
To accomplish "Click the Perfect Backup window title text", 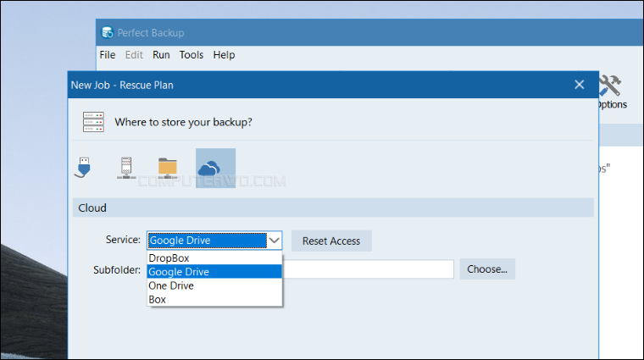I will (151, 33).
